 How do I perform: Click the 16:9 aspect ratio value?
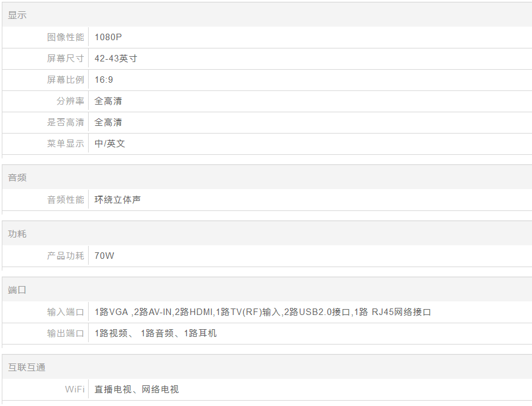coord(104,80)
